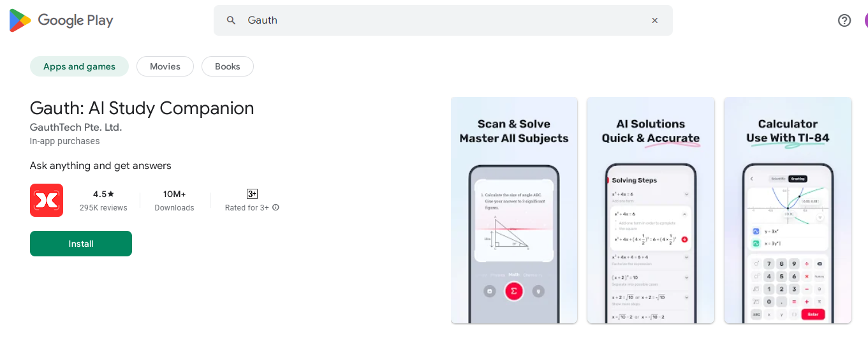View the Calculator TI-84 screenshot
Image resolution: width=868 pixels, height=345 pixels.
tap(788, 210)
